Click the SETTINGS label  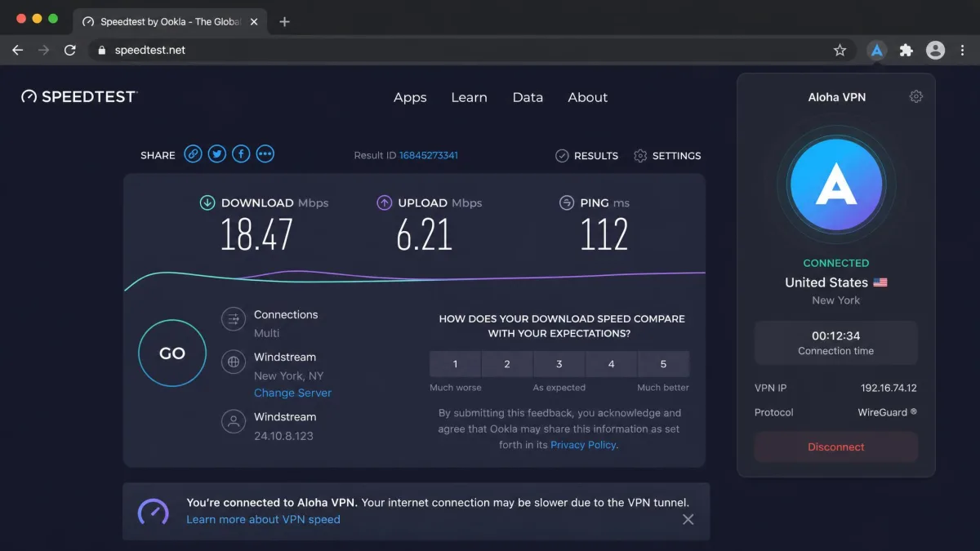(676, 156)
